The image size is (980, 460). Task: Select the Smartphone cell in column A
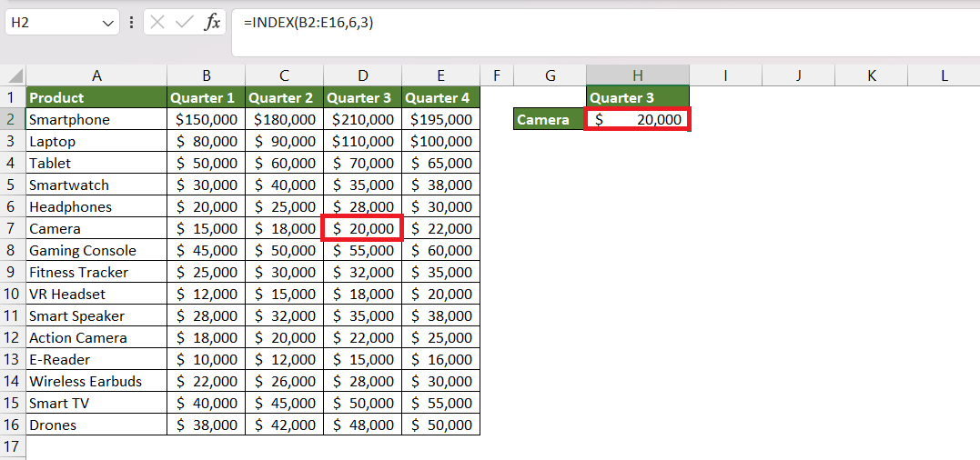tap(96, 119)
